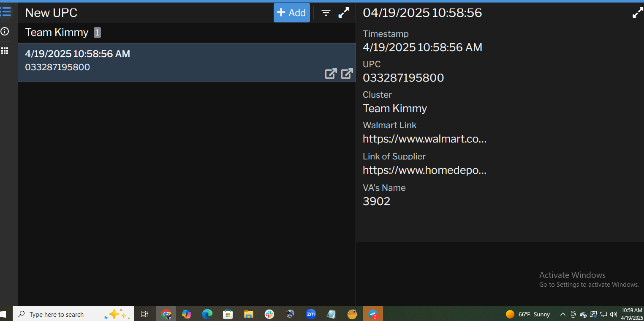Image resolution: width=644 pixels, height=321 pixels.
Task: Expand the 04/19/2025 10:58:56 detail panel
Action: (637, 13)
